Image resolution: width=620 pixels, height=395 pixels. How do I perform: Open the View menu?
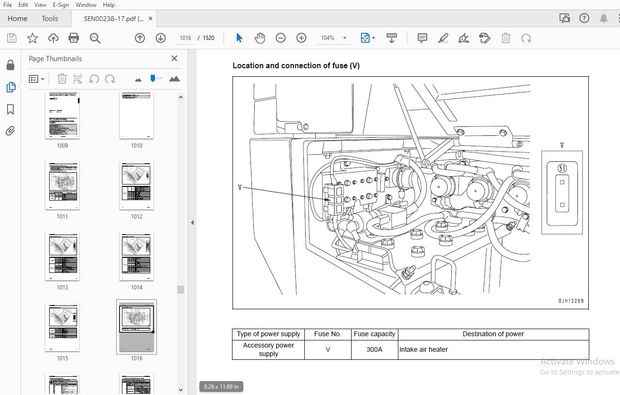pyautogui.click(x=40, y=5)
